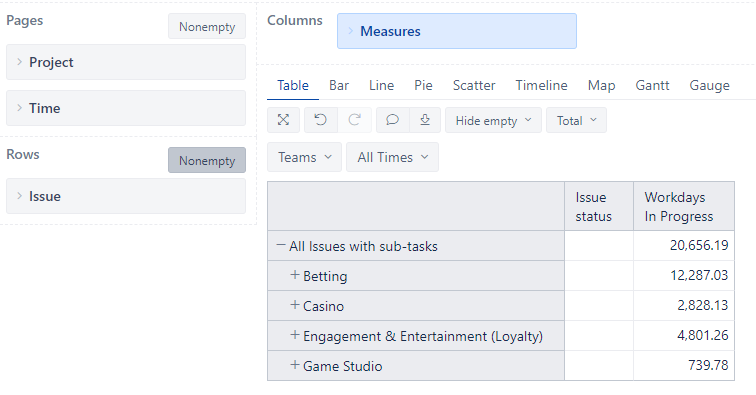Open the Hide empty dropdown

coord(493,121)
